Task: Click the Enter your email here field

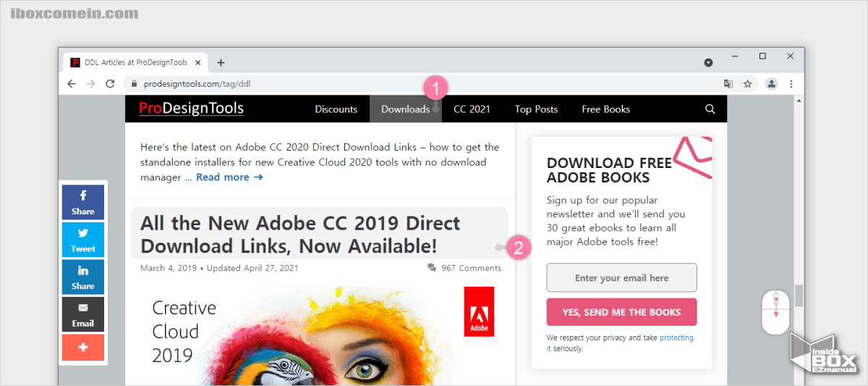Action: tap(621, 278)
